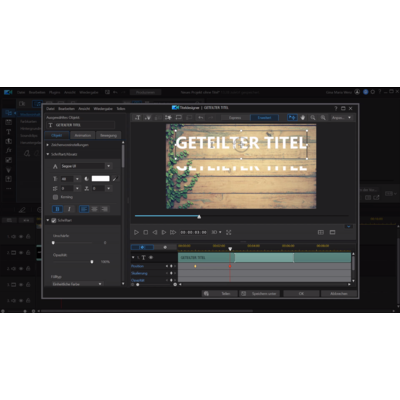This screenshot has width=400, height=400.
Task: Stop the title preview playback
Action: 146,232
